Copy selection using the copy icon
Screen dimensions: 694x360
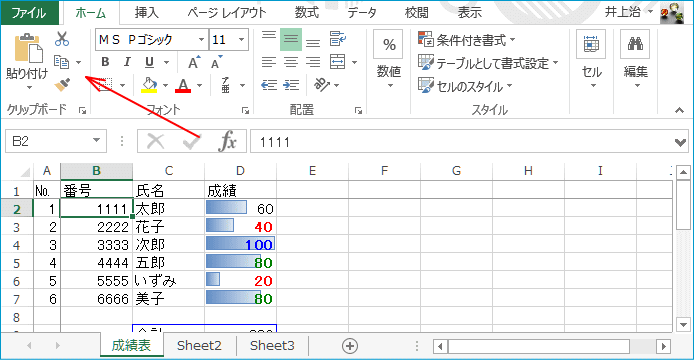[62, 62]
